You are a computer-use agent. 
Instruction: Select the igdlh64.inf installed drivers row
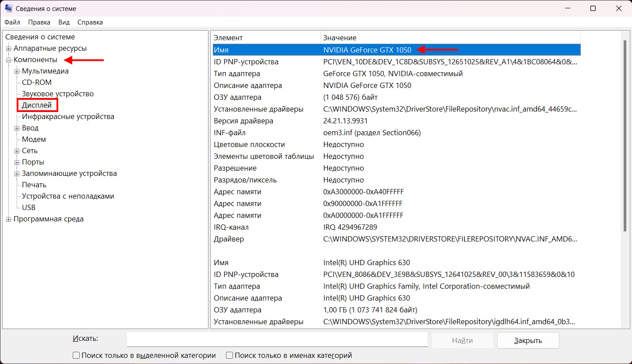tap(396, 322)
